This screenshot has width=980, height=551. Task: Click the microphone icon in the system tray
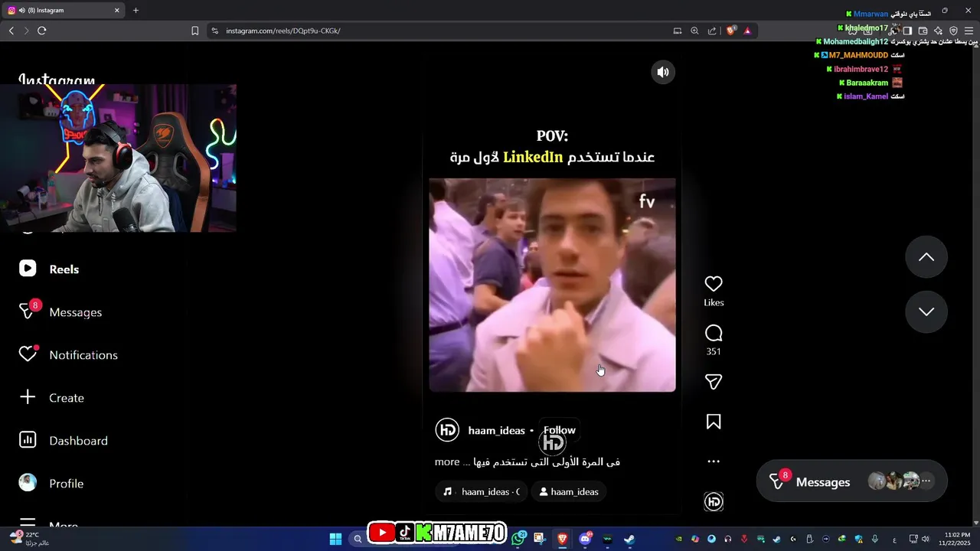click(x=875, y=539)
